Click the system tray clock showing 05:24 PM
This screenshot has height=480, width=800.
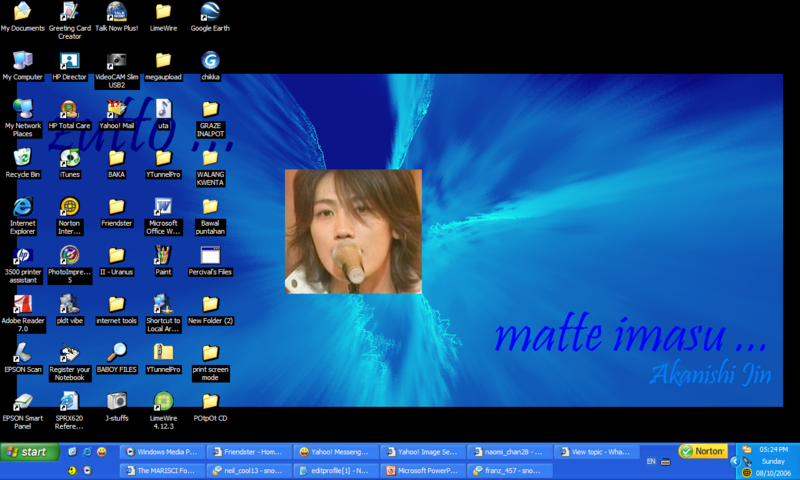773,450
